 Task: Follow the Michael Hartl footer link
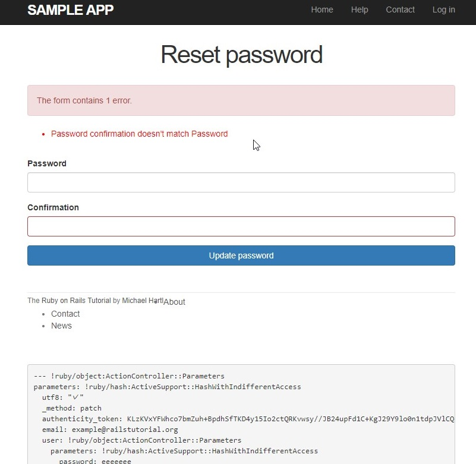[143, 301]
